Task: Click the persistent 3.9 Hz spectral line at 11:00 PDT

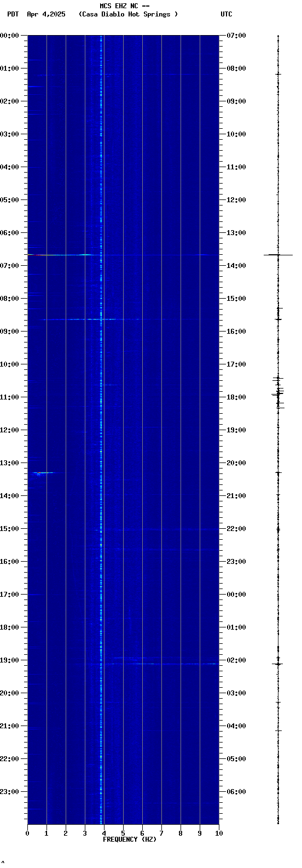Action: (101, 397)
